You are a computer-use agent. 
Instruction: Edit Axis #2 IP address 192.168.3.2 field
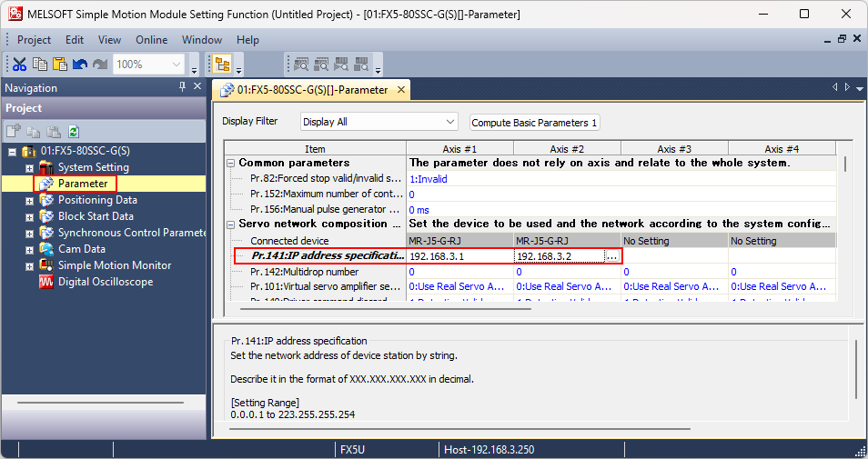click(560, 256)
